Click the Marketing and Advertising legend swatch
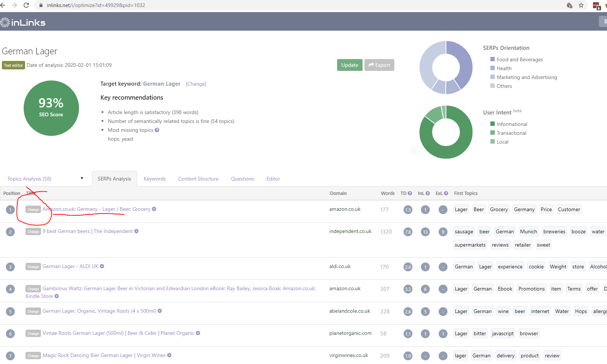The image size is (607, 364). (493, 77)
